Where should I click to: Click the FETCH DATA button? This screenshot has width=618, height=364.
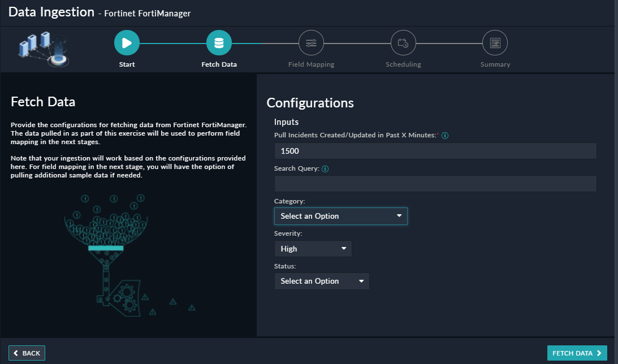pos(577,353)
